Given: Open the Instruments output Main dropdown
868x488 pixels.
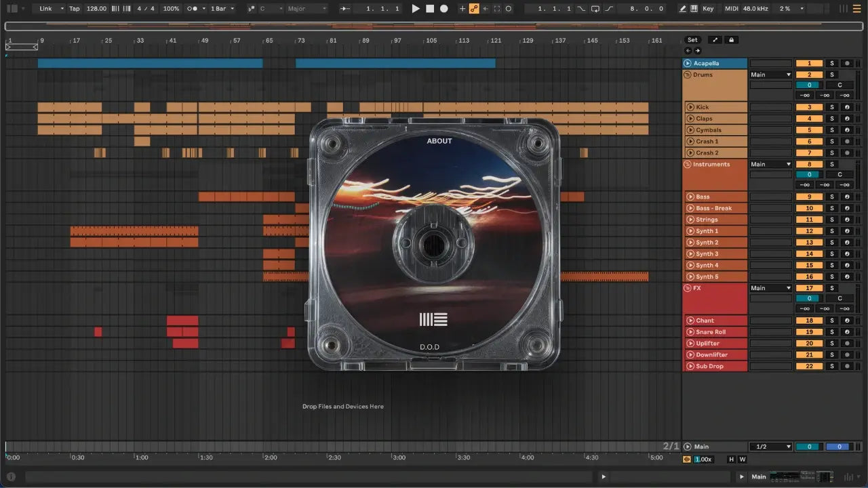Looking at the screenshot, I should [771, 164].
